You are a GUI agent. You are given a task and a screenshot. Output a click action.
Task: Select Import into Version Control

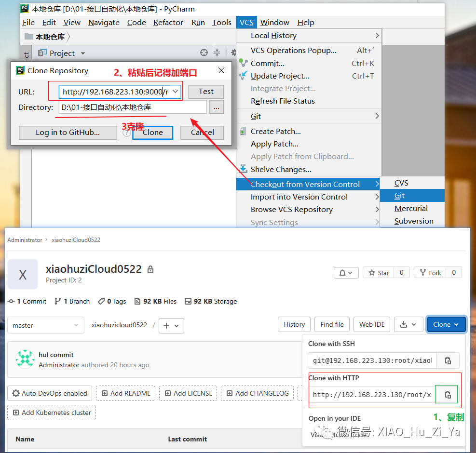click(308, 197)
